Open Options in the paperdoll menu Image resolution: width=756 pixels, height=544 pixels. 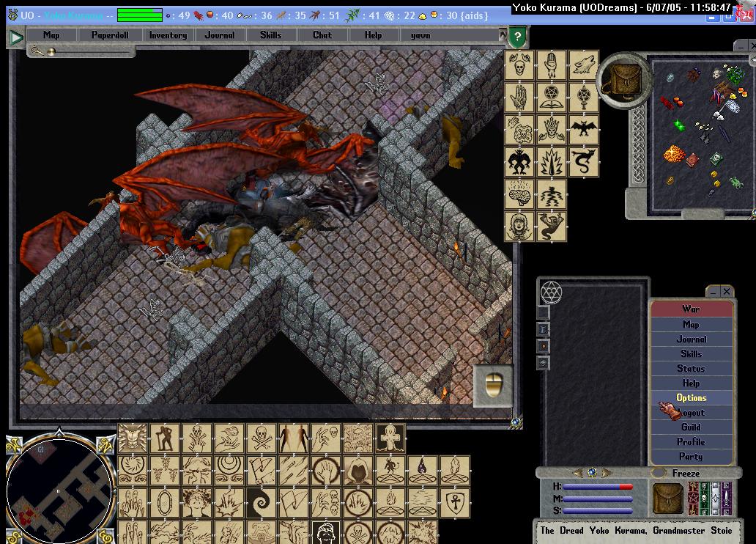pos(691,398)
